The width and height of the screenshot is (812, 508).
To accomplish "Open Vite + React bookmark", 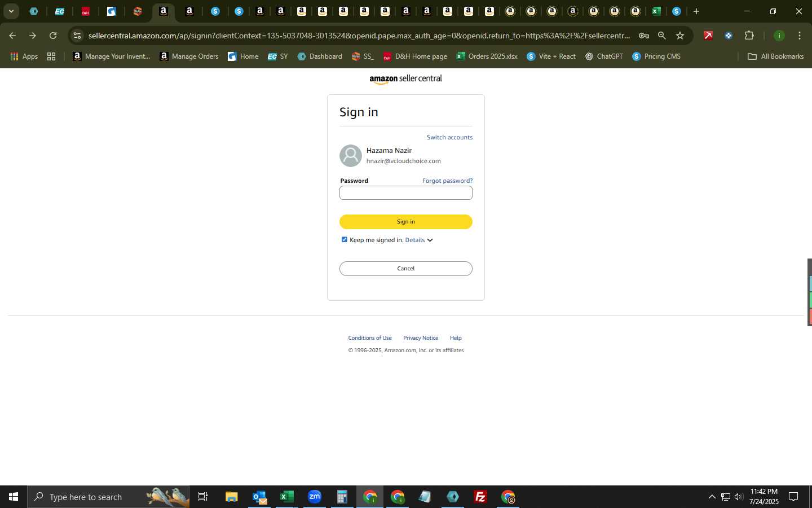I will pos(551,56).
